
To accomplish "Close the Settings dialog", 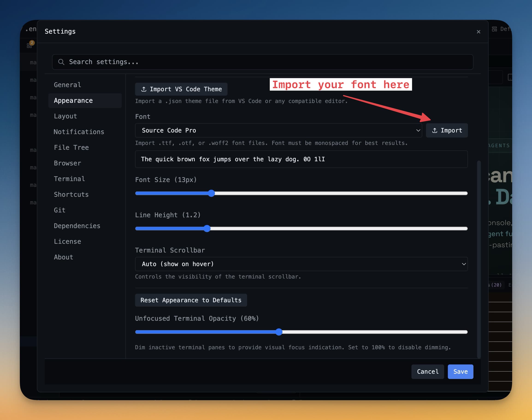I will tap(478, 32).
